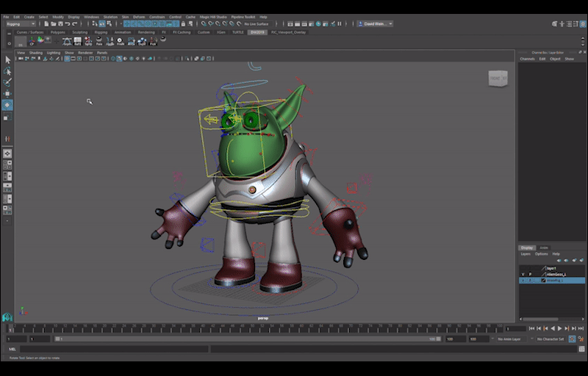Toggle visibility V of the highlighted rig layer
588x376 pixels.
pyautogui.click(x=523, y=281)
